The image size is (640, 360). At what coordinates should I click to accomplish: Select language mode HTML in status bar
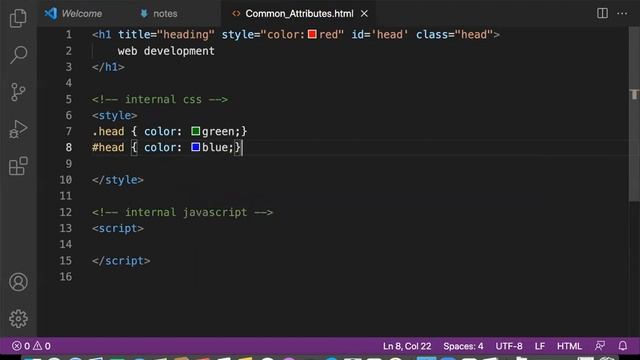(569, 346)
